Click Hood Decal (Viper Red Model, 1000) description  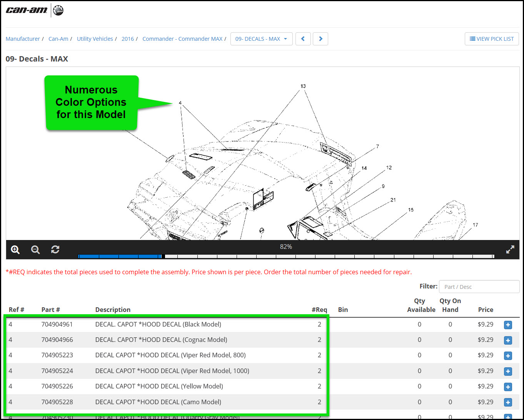(x=172, y=371)
